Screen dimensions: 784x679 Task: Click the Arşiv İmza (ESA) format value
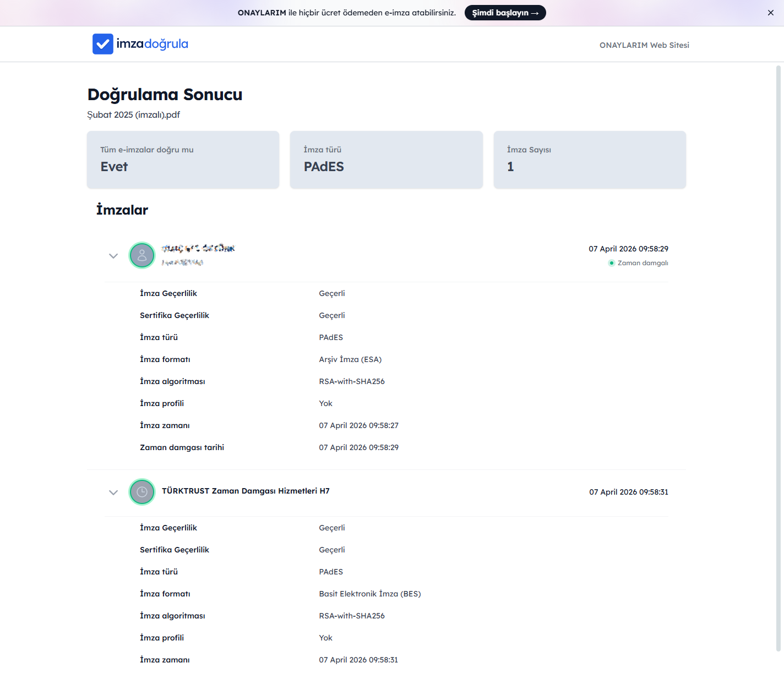(350, 359)
